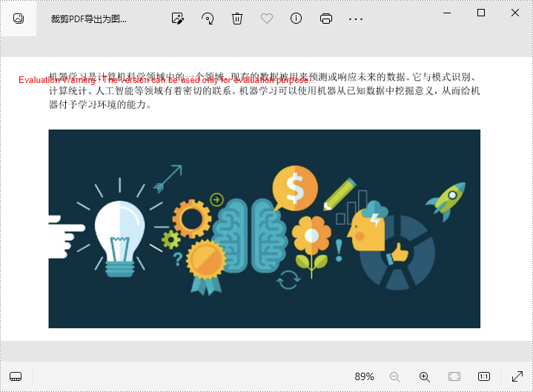The image size is (533, 392).
Task: Print the image using printer icon
Action: pyautogui.click(x=326, y=19)
